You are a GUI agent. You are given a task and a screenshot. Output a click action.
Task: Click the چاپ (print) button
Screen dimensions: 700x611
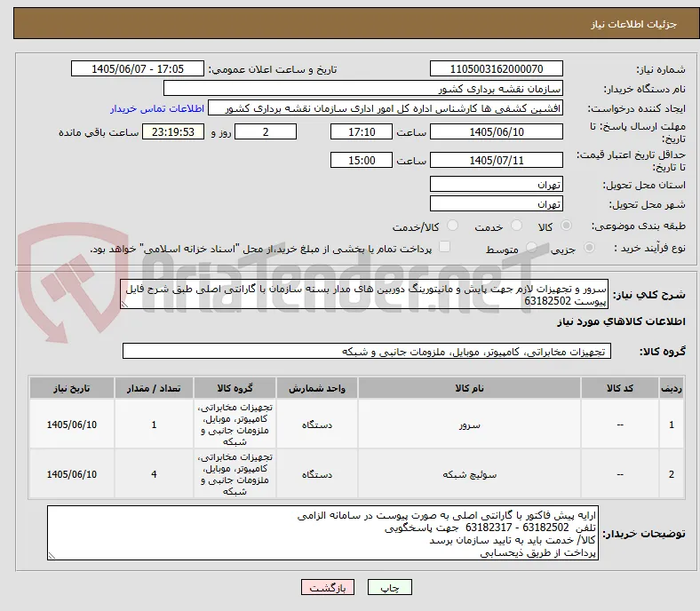coord(389,587)
